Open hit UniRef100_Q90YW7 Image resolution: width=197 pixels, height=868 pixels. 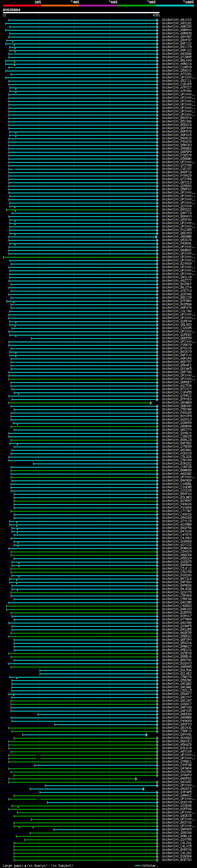pyautogui.click(x=177, y=37)
